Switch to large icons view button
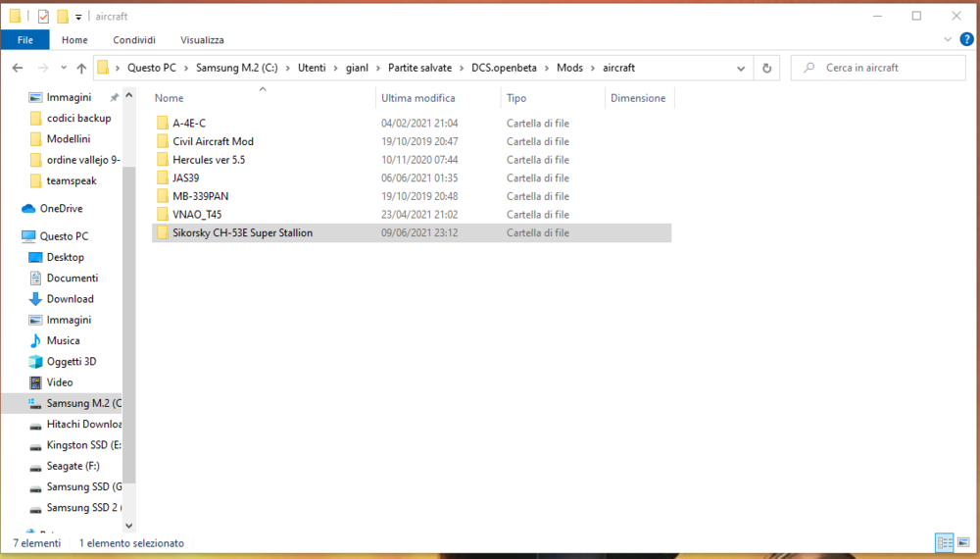 click(x=963, y=542)
